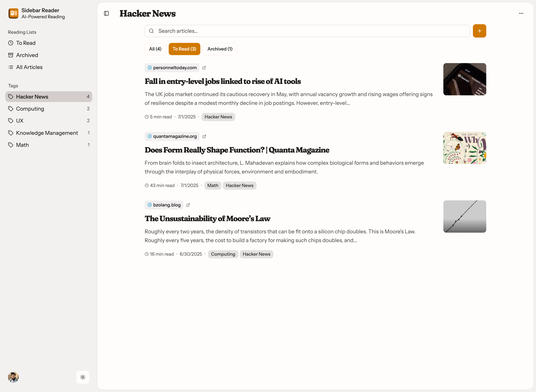Toggle the sidebar panel icon
536x392 pixels.
(106, 14)
